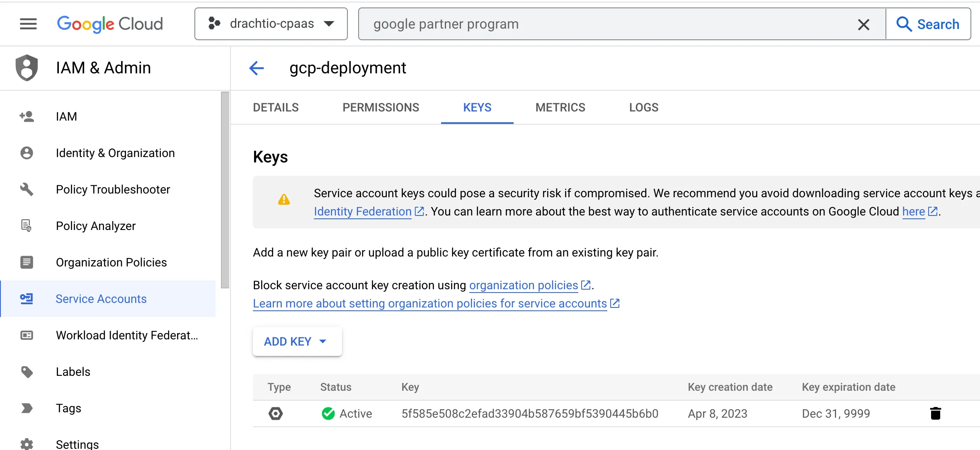Screen dimensions: 980x450
Task: Click the Google Cloud logo
Action: (110, 24)
